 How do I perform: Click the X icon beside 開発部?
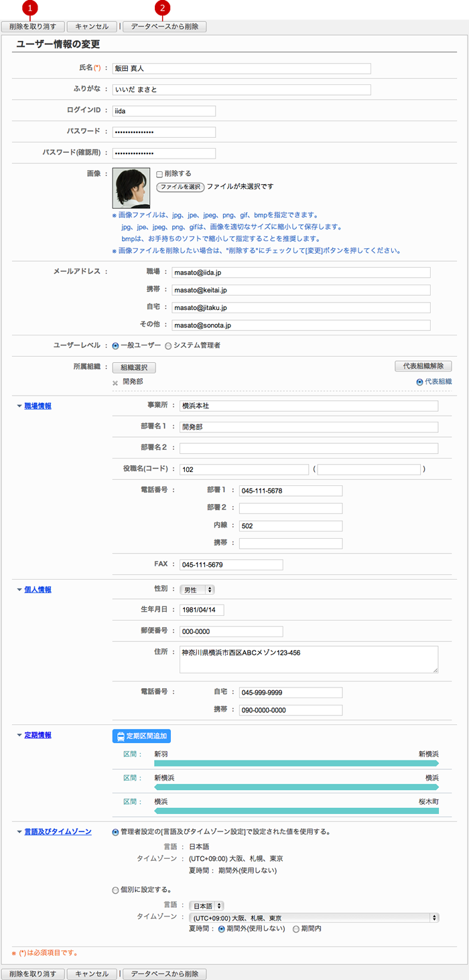click(115, 383)
